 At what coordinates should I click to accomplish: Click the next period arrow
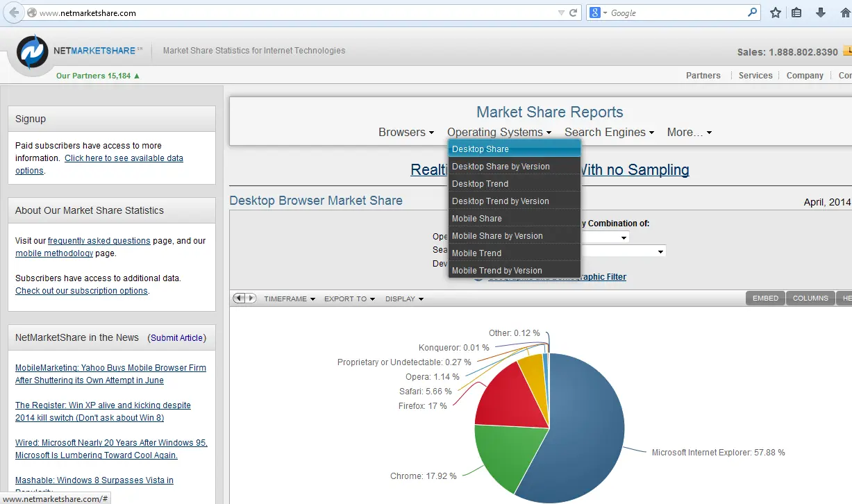pyautogui.click(x=251, y=299)
